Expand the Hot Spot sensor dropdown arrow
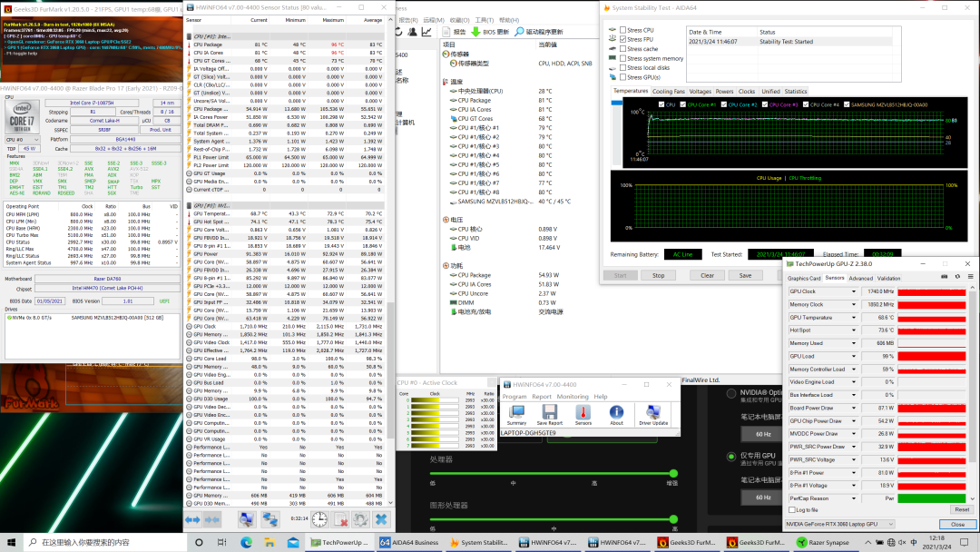 click(854, 330)
